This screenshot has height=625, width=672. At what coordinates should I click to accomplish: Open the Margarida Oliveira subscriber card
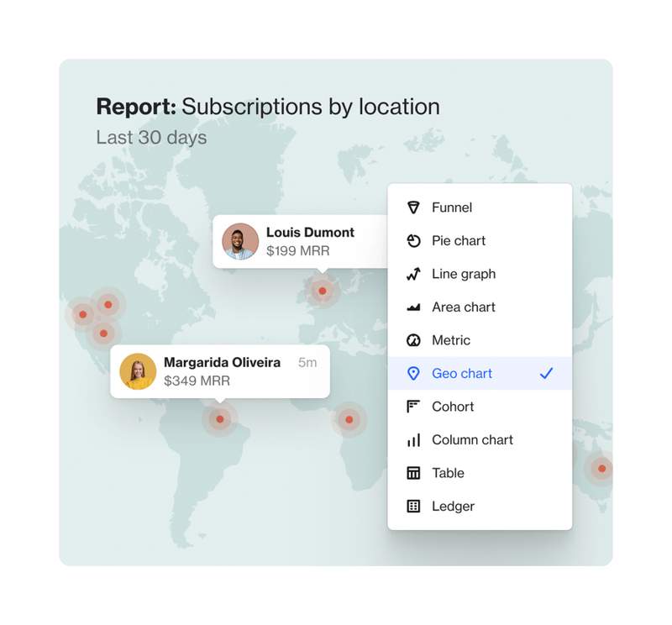pos(220,370)
